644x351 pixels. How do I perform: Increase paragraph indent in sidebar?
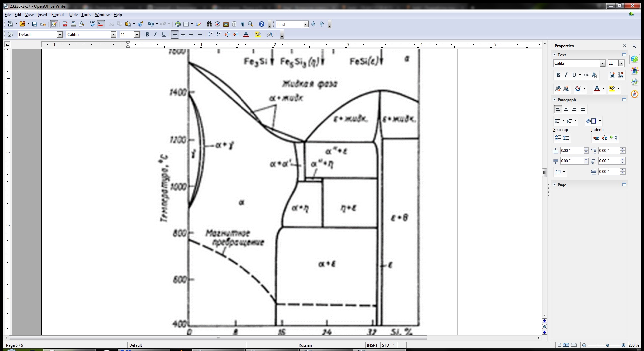[596, 138]
